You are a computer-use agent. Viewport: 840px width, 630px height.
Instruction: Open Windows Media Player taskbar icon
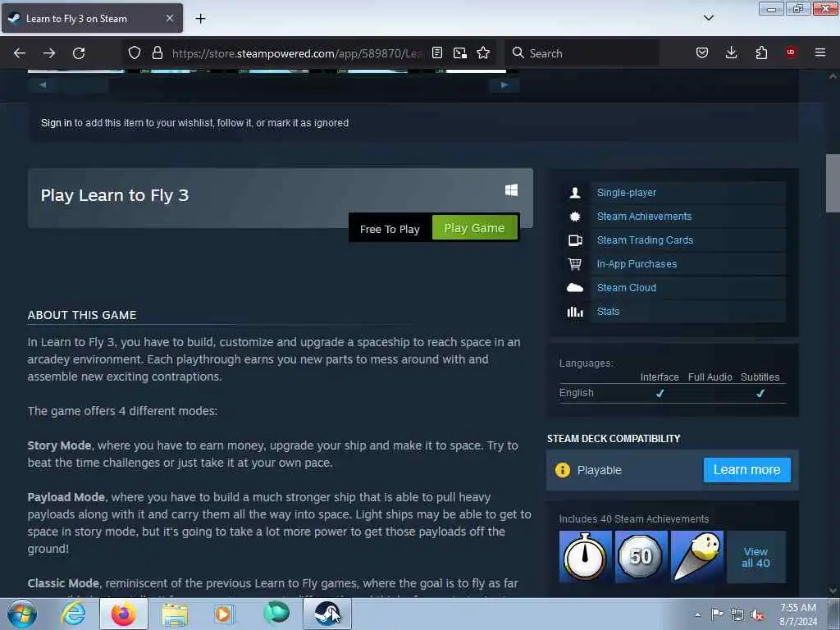(x=224, y=614)
